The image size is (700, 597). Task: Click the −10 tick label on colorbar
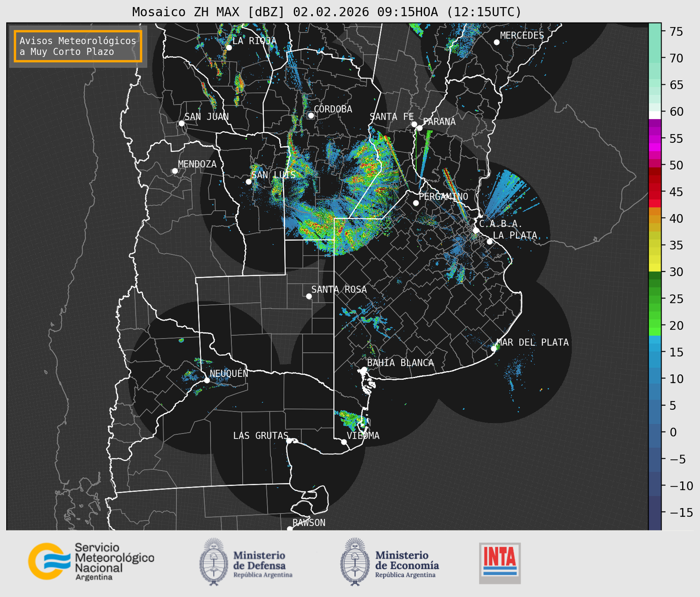point(681,486)
